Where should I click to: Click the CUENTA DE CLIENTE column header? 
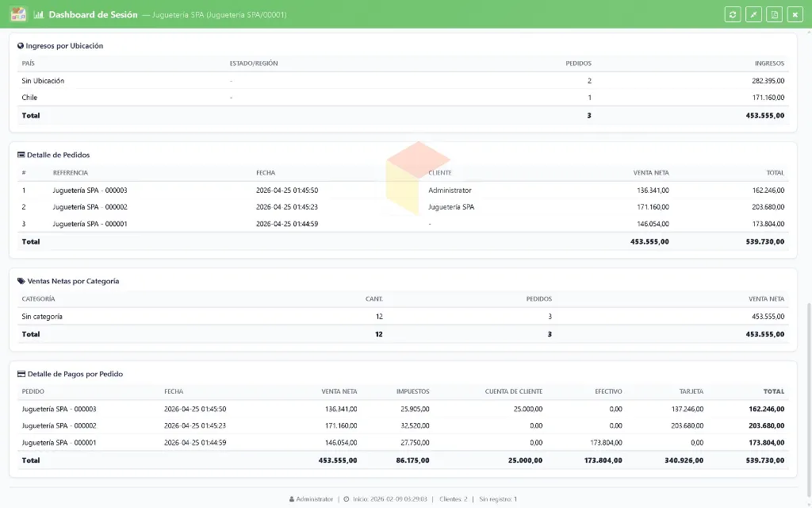514,391
